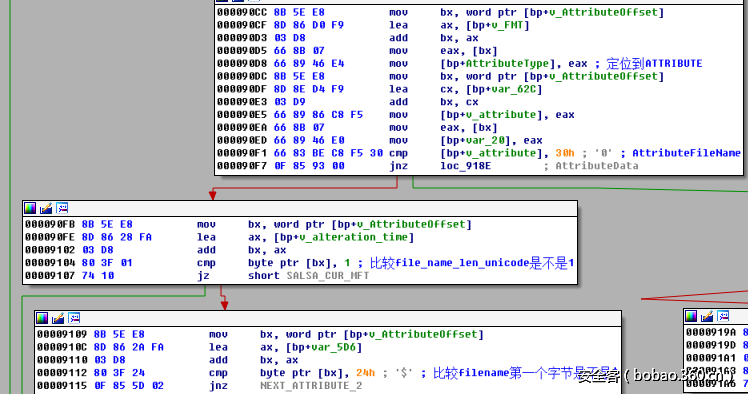The height and width of the screenshot is (394, 748).
Task: Click the 24h immediate value at 00009112
Action: pyautogui.click(x=365, y=373)
